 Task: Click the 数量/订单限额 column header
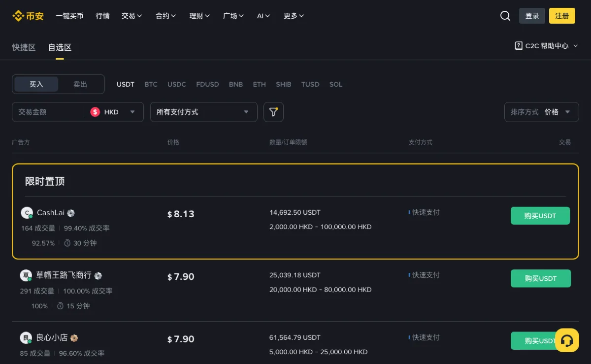pos(288,142)
